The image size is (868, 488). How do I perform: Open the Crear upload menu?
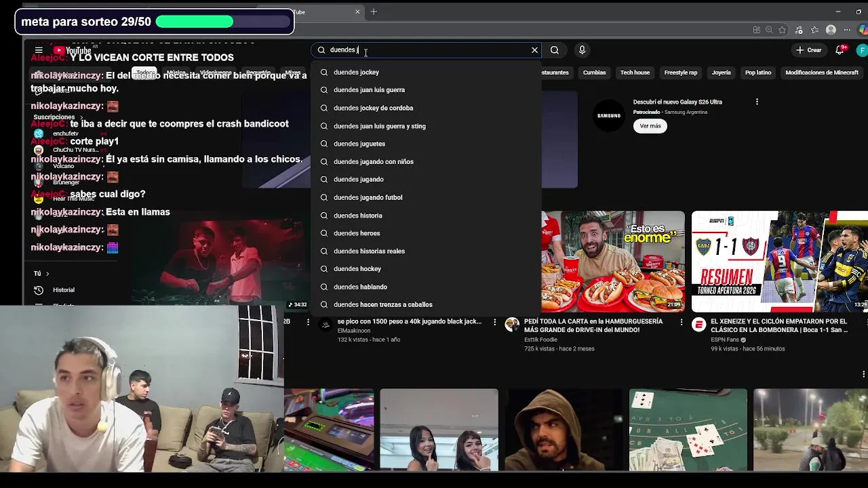(808, 50)
